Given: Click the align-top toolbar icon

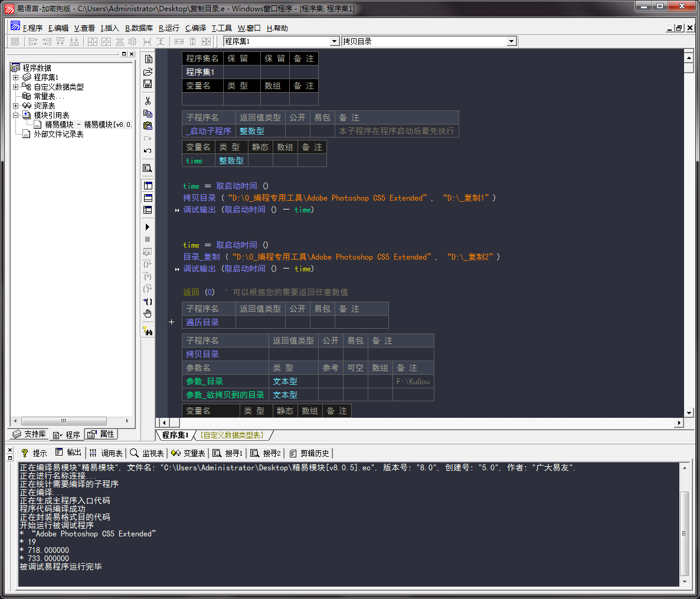Looking at the screenshot, I should (x=60, y=41).
